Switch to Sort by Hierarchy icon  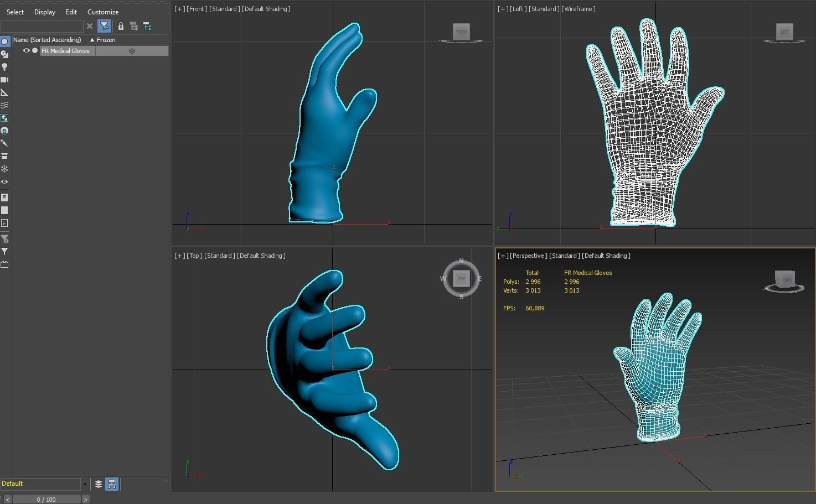coord(112,484)
